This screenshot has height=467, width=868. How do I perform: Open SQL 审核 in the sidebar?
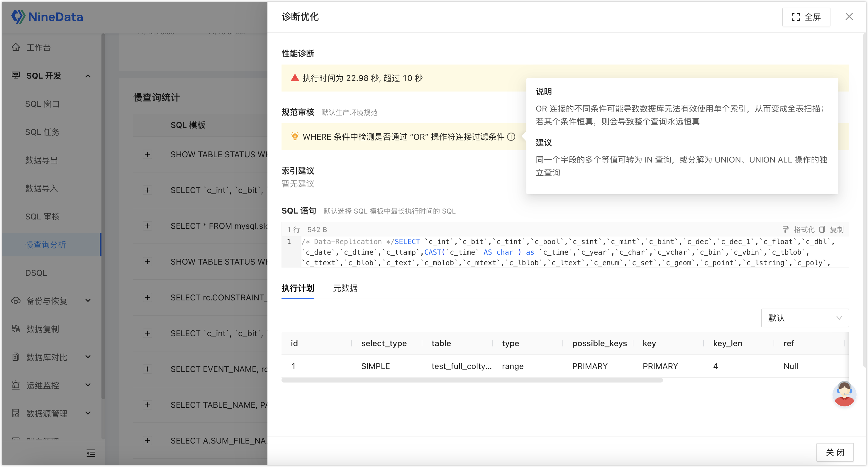[x=43, y=216]
